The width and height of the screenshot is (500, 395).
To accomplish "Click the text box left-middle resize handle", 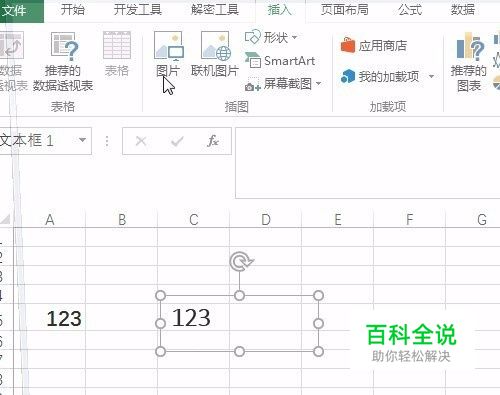I will tap(160, 323).
